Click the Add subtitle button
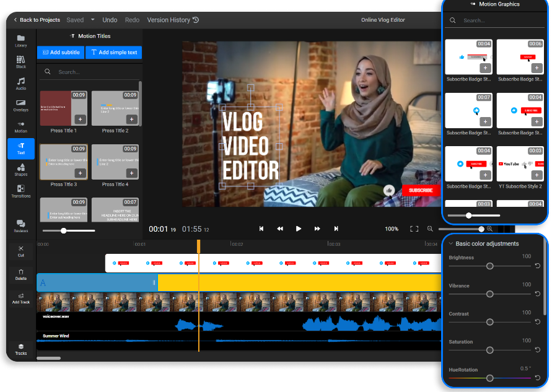 coord(61,53)
